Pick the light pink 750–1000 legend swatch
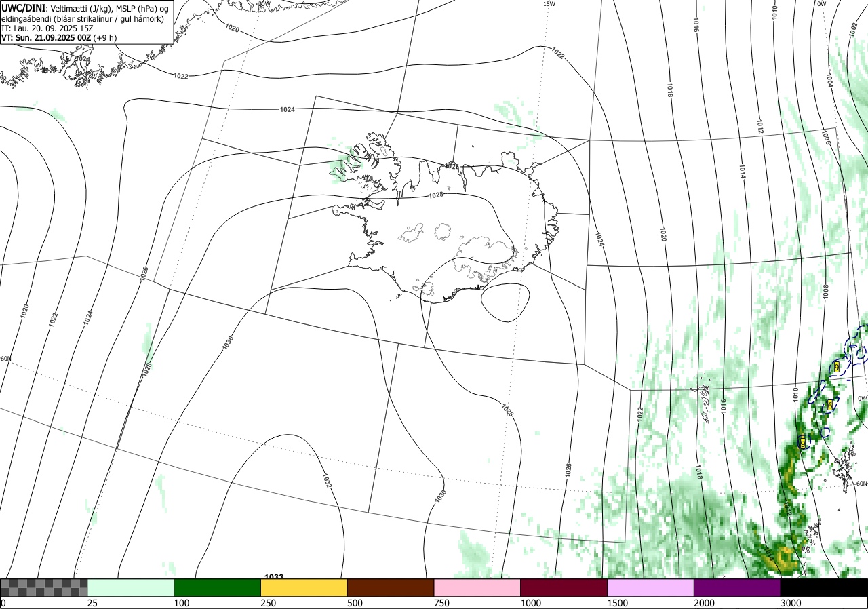The image size is (868, 609). click(x=477, y=587)
